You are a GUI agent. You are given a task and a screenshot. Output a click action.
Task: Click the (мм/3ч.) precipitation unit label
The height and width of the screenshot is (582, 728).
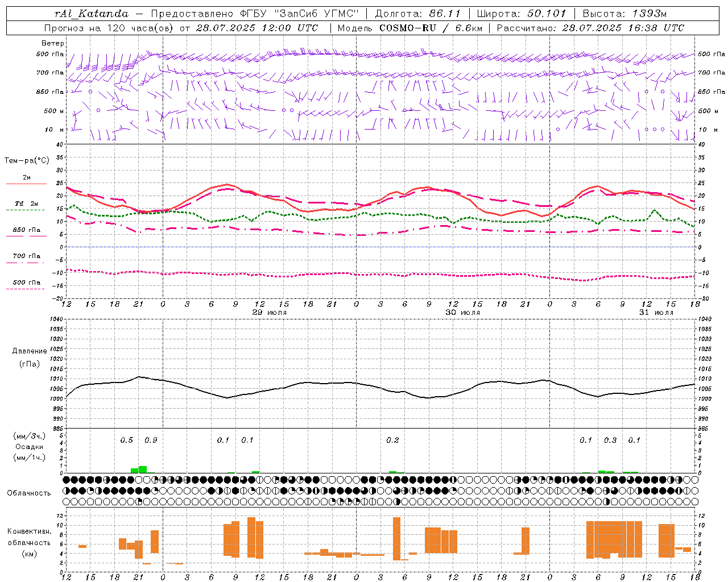click(28, 436)
